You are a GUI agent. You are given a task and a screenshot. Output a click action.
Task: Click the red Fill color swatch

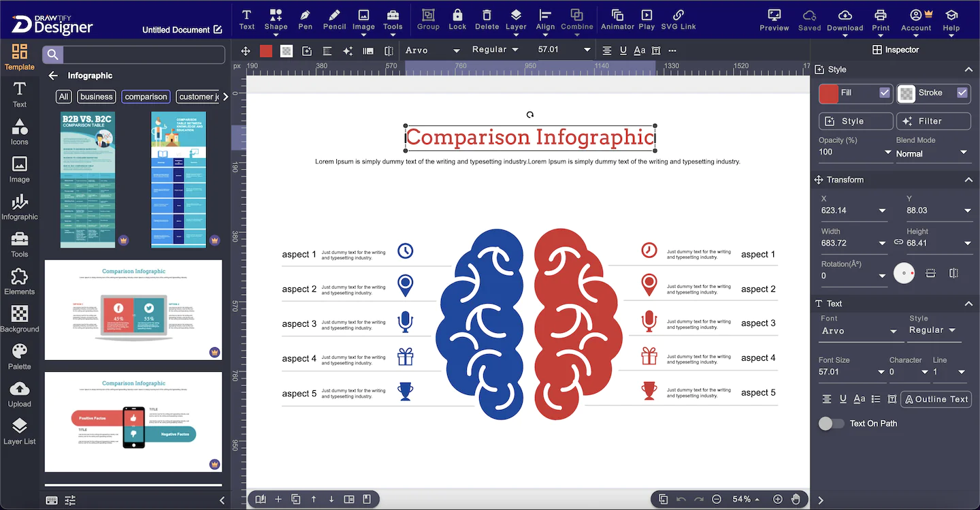coord(828,93)
